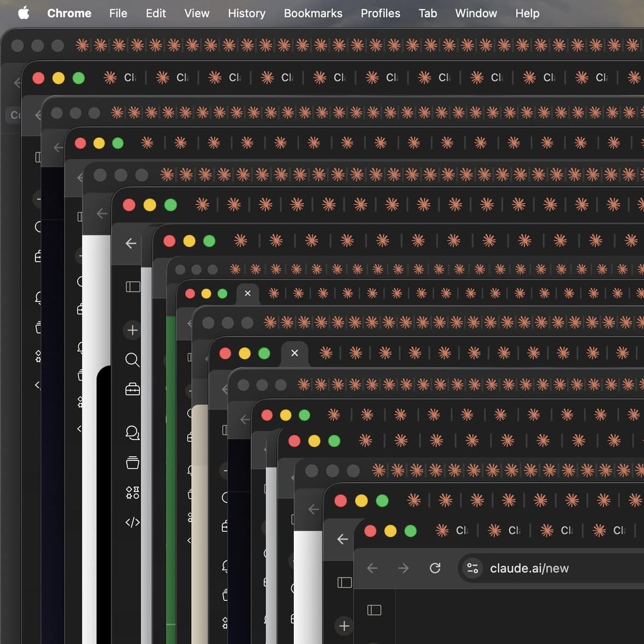Maximize the claude.ai/new window with green button
The height and width of the screenshot is (644, 644).
pos(410,530)
